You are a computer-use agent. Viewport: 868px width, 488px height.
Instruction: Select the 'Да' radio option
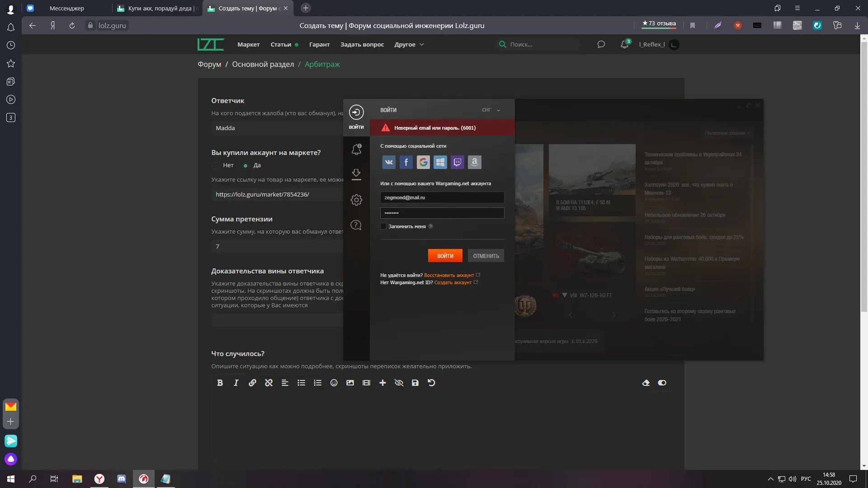tap(245, 165)
